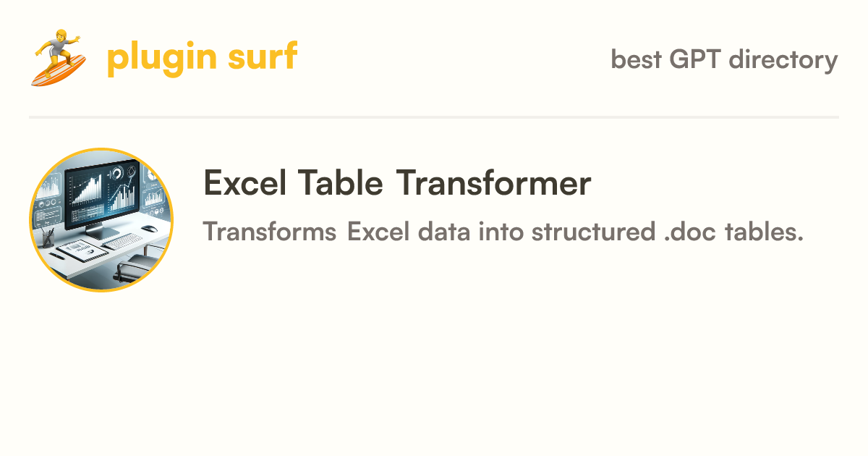
Task: Click the floating data panel left of monitor
Action: point(48,198)
